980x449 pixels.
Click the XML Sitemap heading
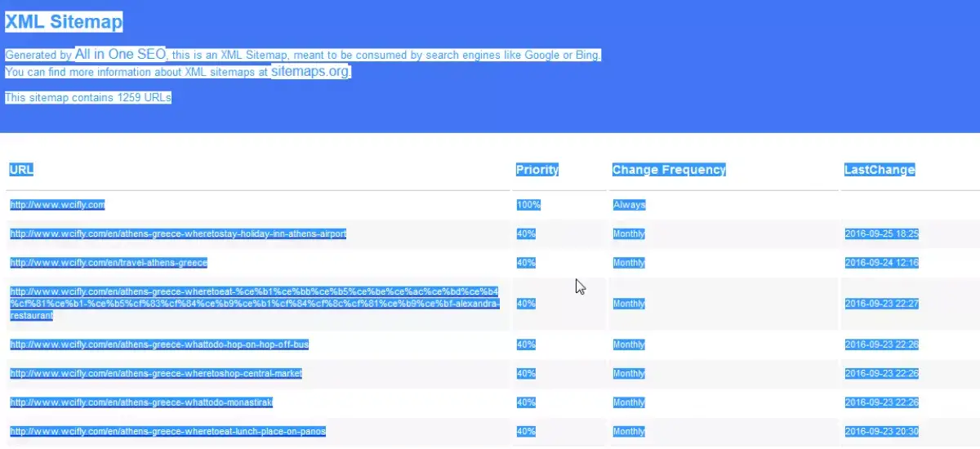(x=64, y=22)
